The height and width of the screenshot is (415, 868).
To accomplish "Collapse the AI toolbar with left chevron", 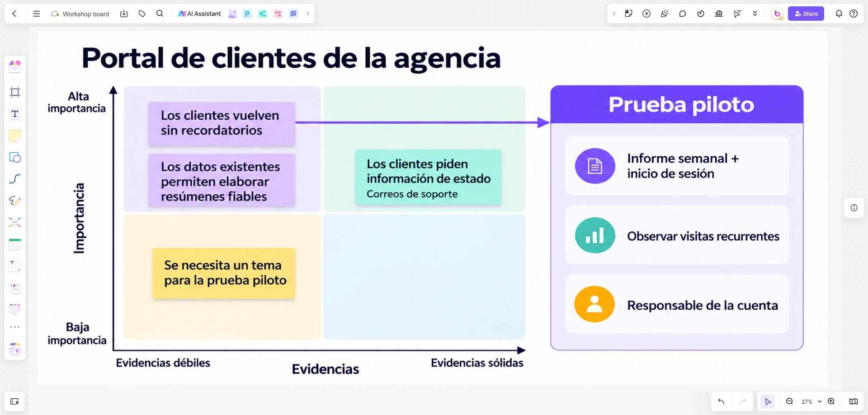I will [x=308, y=14].
